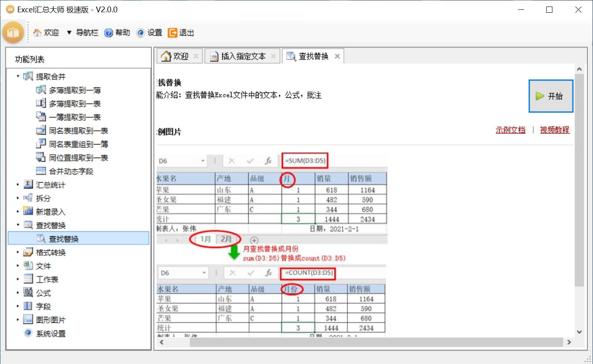Screen dimensions: 593x364
Task: Click the selected 查找替换 magnifier icon
Action: [x=41, y=238]
